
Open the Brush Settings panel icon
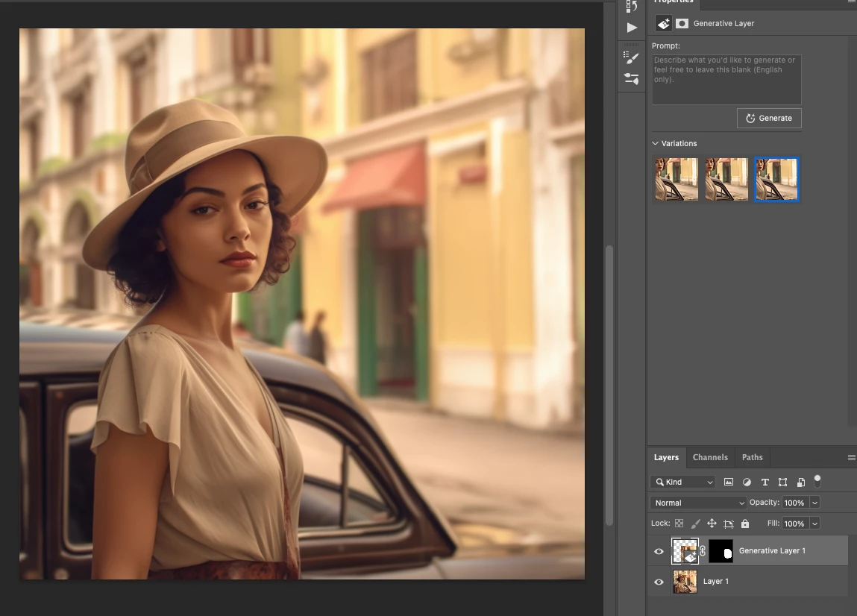(632, 78)
